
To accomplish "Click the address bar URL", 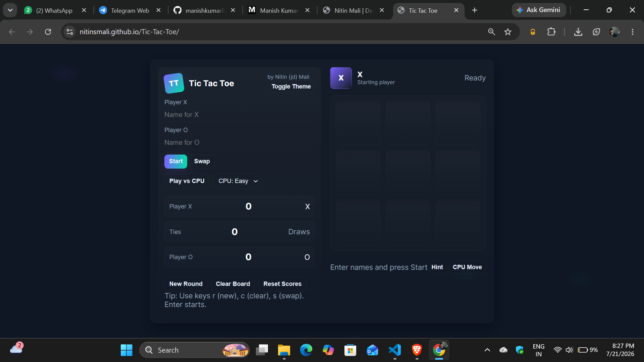I will [x=129, y=32].
